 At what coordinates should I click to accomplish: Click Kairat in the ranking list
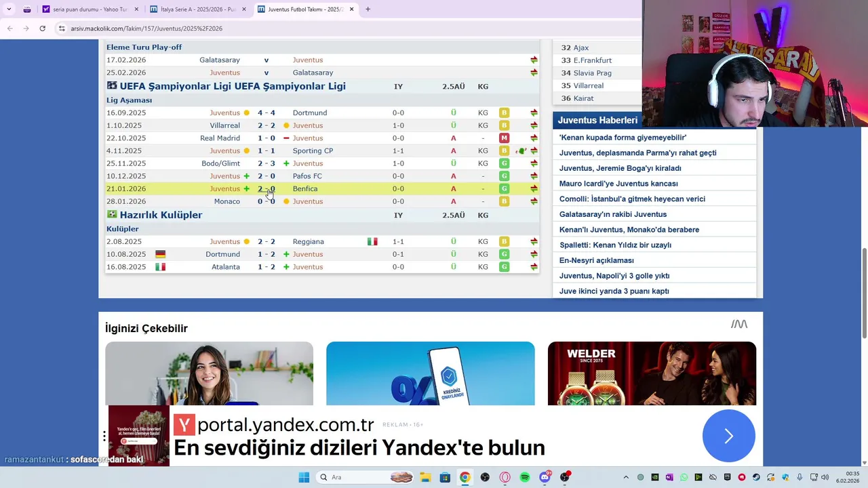(x=583, y=98)
